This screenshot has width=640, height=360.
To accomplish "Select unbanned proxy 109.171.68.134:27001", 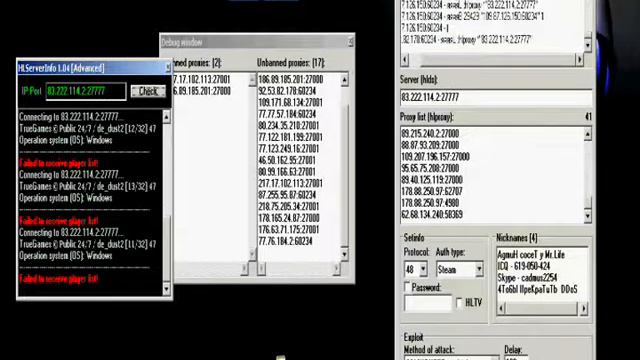I will tap(290, 102).
